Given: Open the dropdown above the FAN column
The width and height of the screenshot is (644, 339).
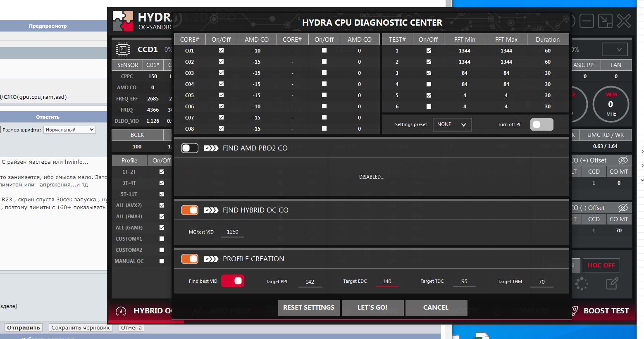Looking at the screenshot, I should point(615,49).
